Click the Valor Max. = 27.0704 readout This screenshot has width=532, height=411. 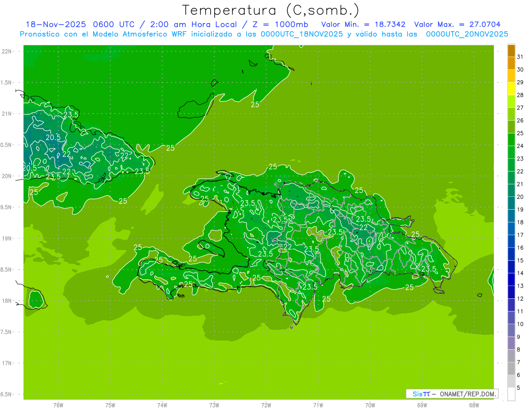[457, 24]
